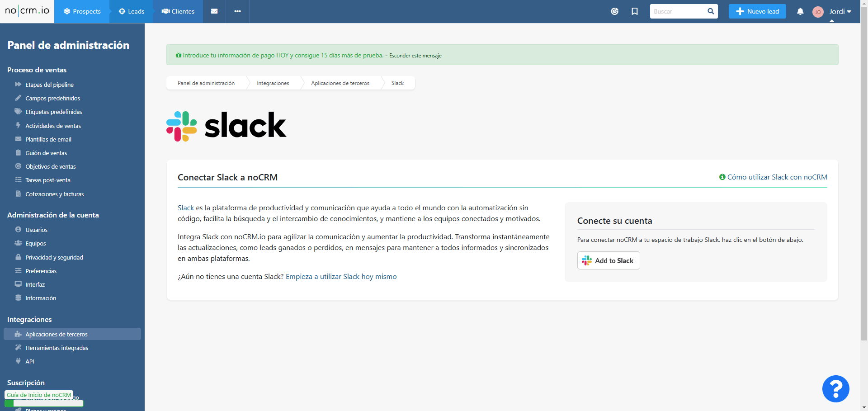
Task: Open the help question mark bubble
Action: coord(835,389)
